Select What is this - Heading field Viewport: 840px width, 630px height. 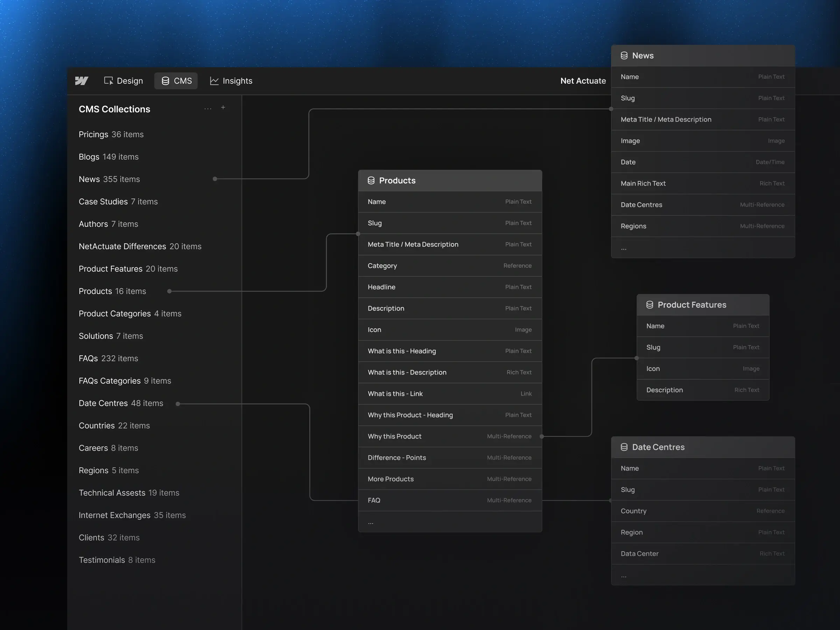(x=450, y=351)
